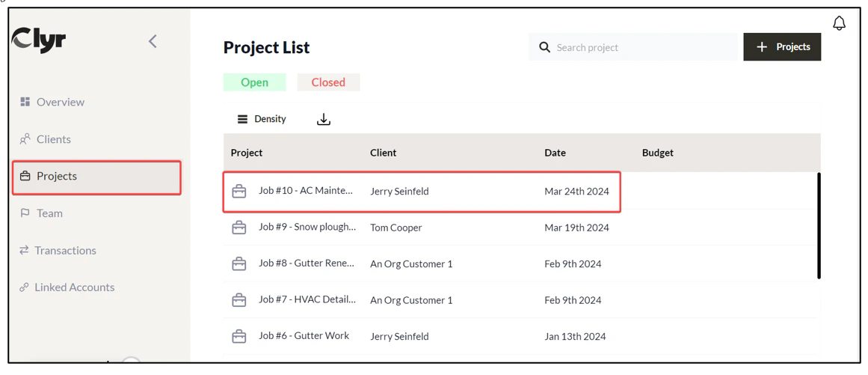The image size is (868, 375).
Task: Click the Linked Accounts chain icon
Action: click(24, 287)
